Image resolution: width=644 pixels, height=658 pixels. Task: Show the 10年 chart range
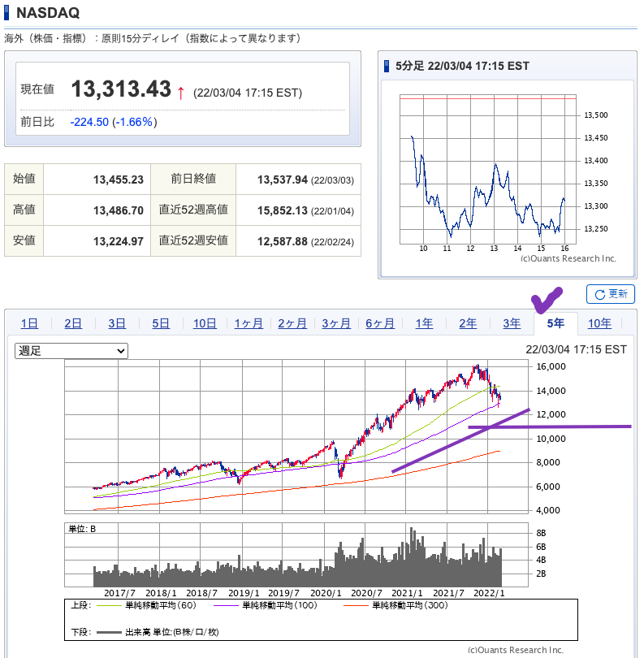click(599, 323)
